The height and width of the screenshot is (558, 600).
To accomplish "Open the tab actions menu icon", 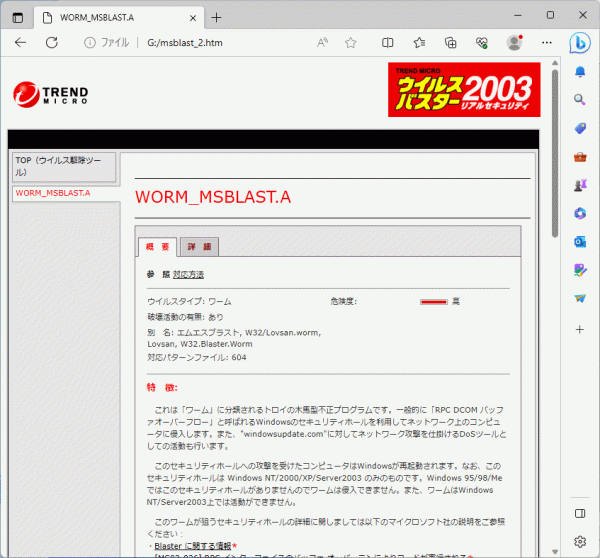I will [x=18, y=18].
